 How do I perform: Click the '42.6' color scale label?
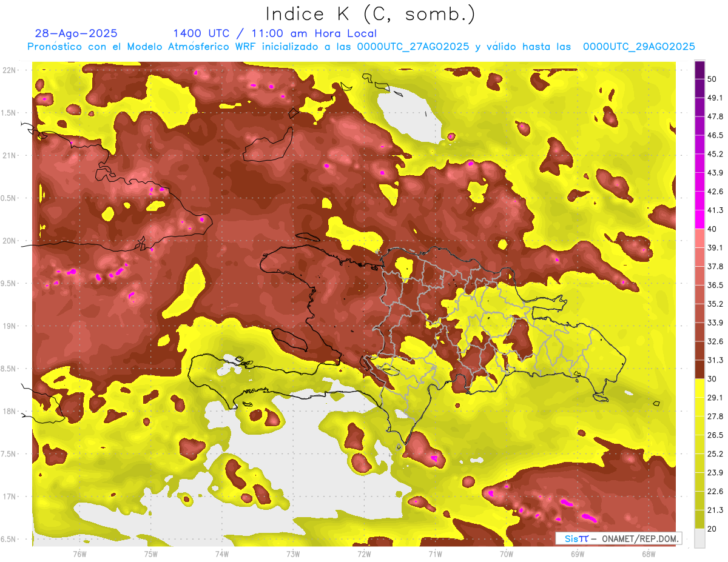pos(715,192)
